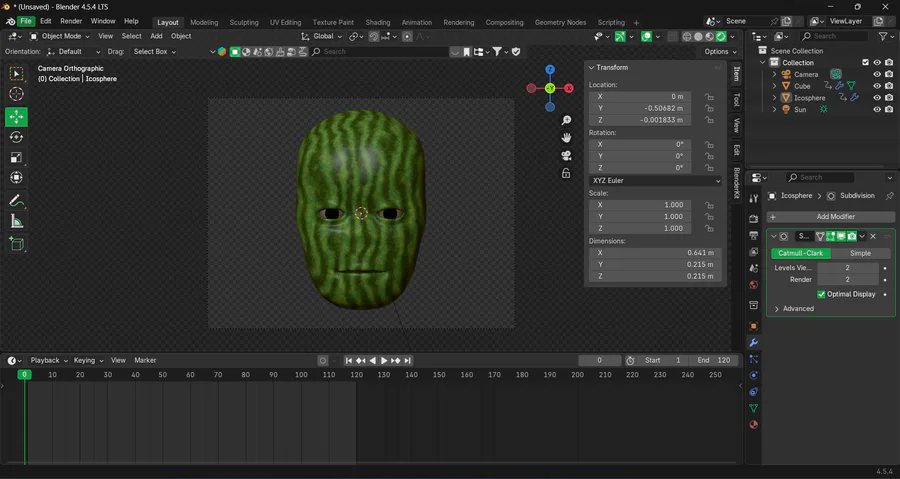Toggle visibility of the Sun object
The height and width of the screenshot is (479, 900).
click(x=877, y=110)
